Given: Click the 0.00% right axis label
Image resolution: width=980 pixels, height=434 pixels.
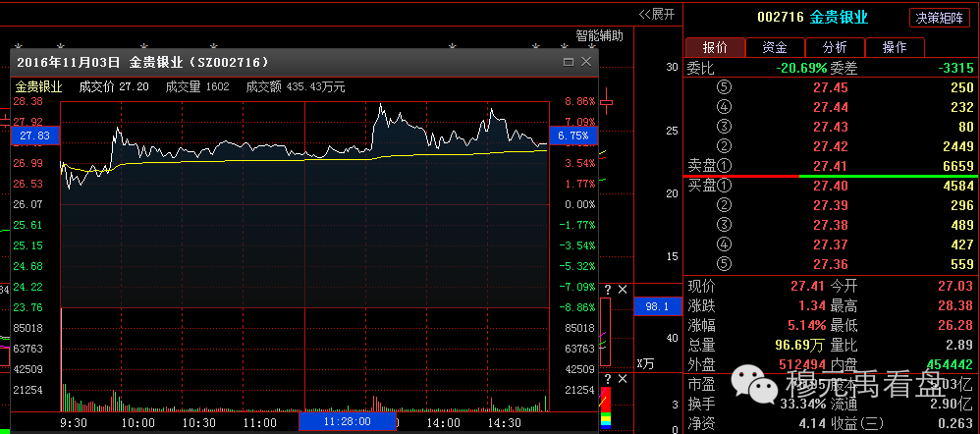Looking at the screenshot, I should pos(579,204).
